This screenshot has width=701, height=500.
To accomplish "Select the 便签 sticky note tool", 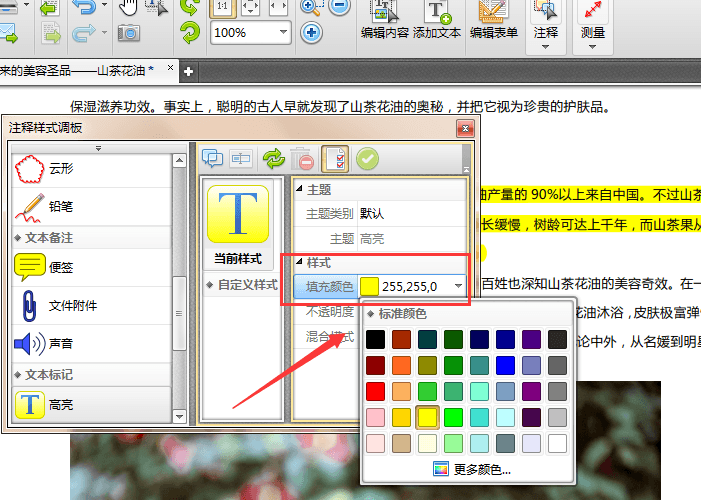I will [x=60, y=267].
